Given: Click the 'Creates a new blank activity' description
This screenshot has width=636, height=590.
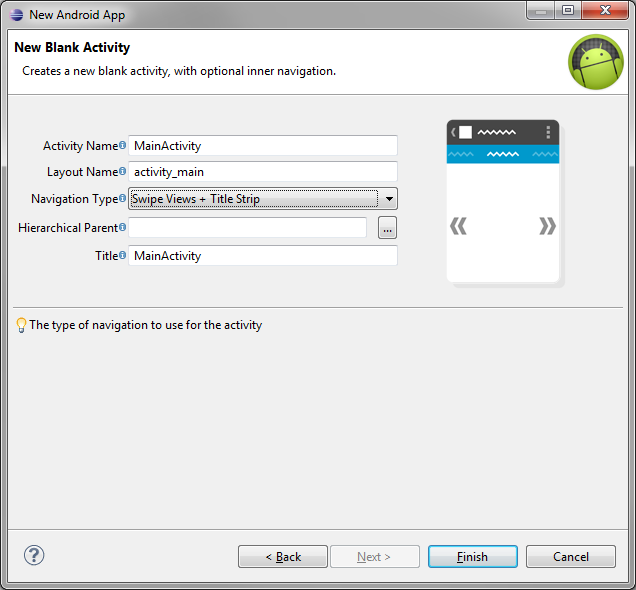Looking at the screenshot, I should coord(179,71).
